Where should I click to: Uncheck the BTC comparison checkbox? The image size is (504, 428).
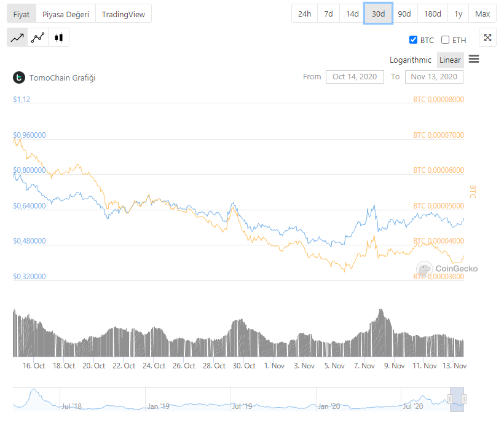413,40
